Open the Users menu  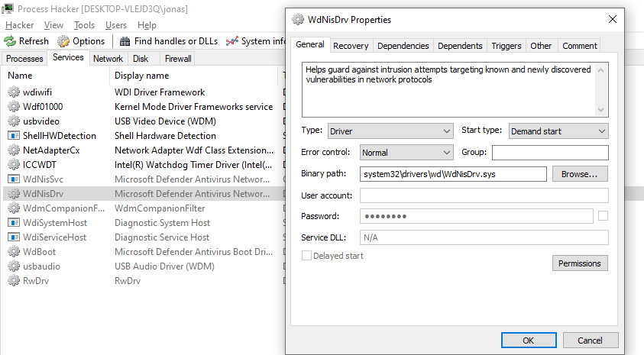[116, 25]
